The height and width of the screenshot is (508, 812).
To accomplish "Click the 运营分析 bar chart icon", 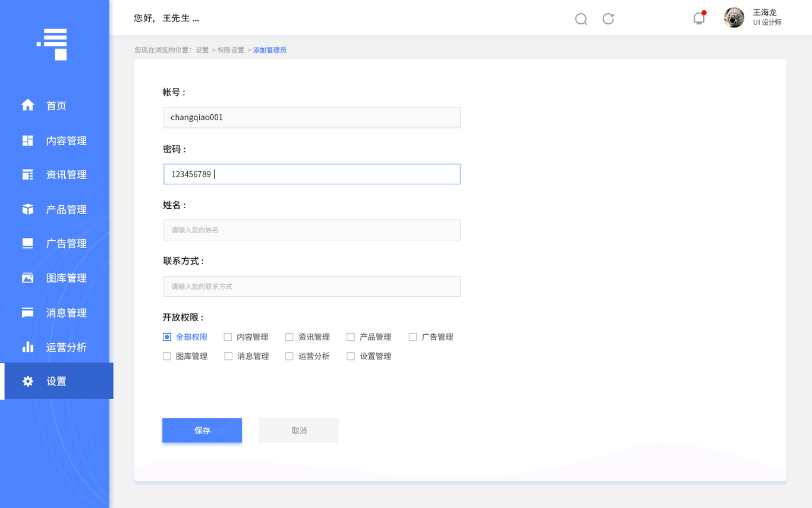I will pos(27,347).
